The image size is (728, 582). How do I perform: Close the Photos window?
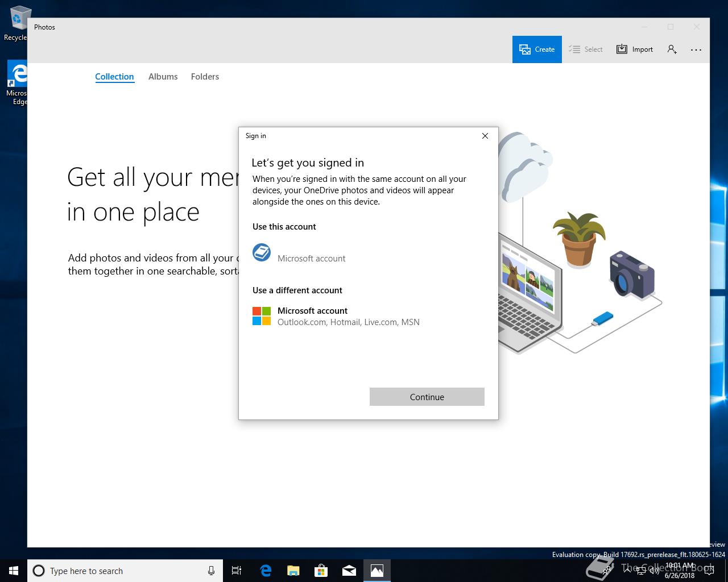pyautogui.click(x=697, y=27)
